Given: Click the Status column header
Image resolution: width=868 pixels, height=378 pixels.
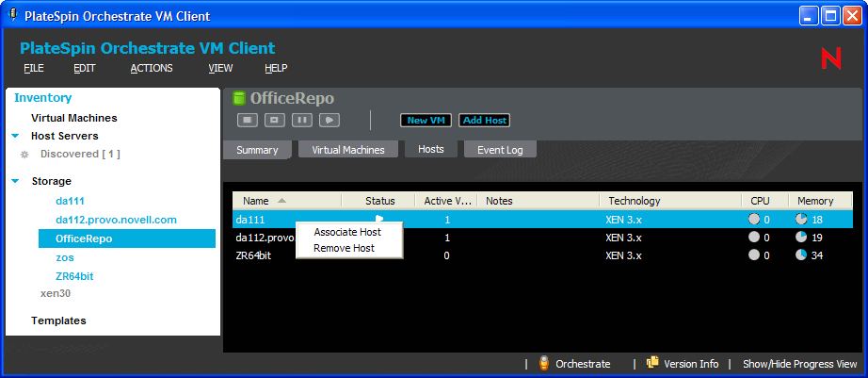Looking at the screenshot, I should coord(379,201).
